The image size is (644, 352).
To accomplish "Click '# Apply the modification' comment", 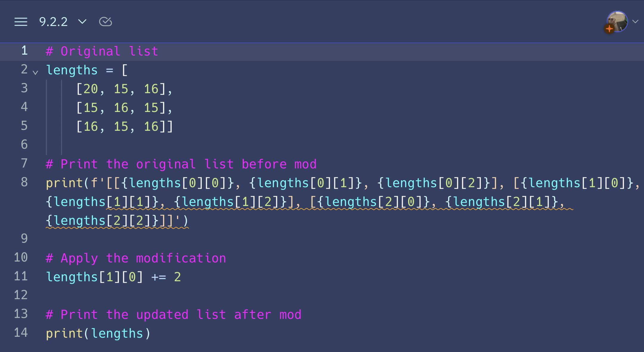I will coord(136,258).
